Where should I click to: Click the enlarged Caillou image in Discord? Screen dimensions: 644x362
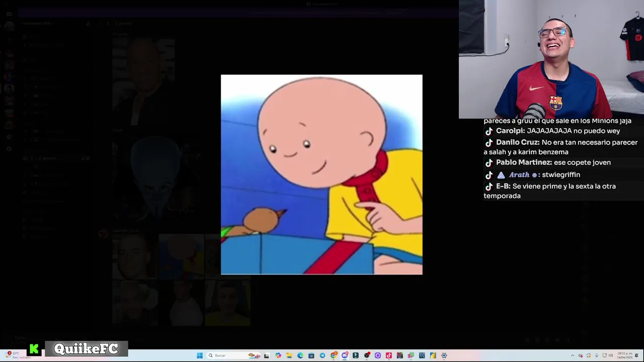(321, 174)
